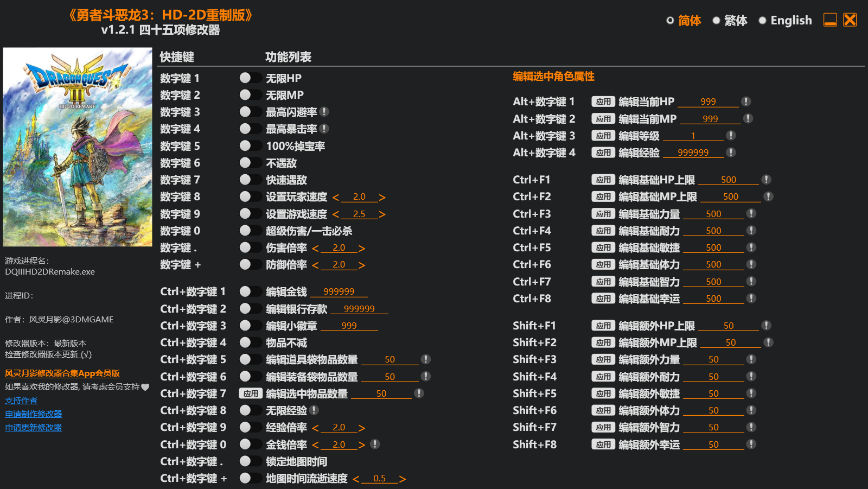Toggle 不遇敌 on
The width and height of the screenshot is (868, 489).
(251, 162)
